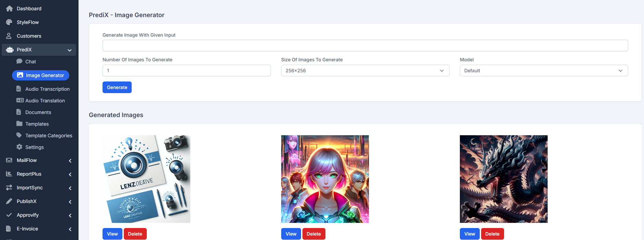Click the blue Generate button
The height and width of the screenshot is (240, 644).
[x=117, y=87]
